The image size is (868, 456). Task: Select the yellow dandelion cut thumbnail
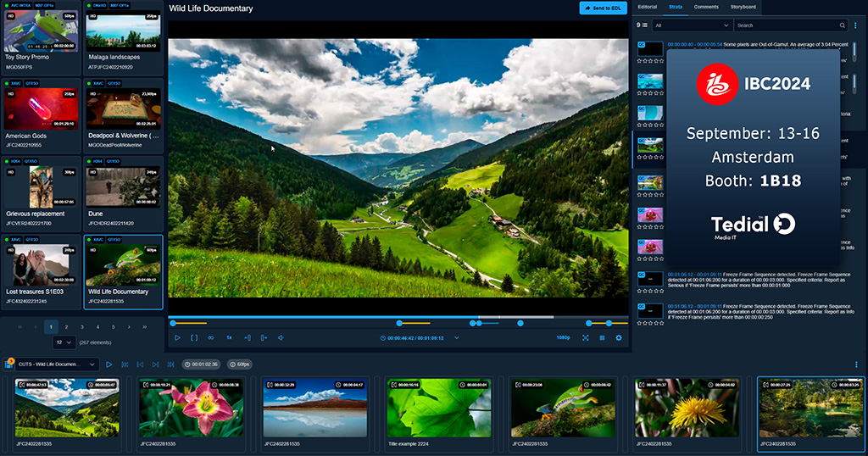tap(687, 409)
